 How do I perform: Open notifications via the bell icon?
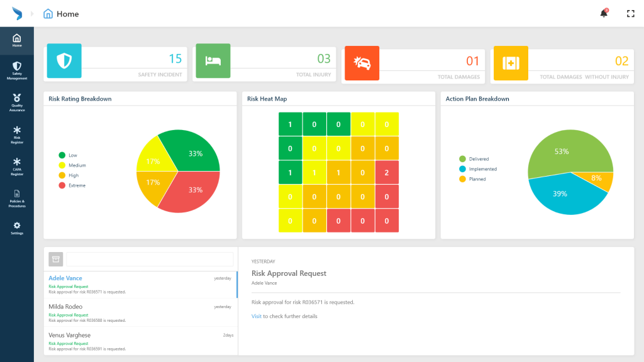pos(602,13)
